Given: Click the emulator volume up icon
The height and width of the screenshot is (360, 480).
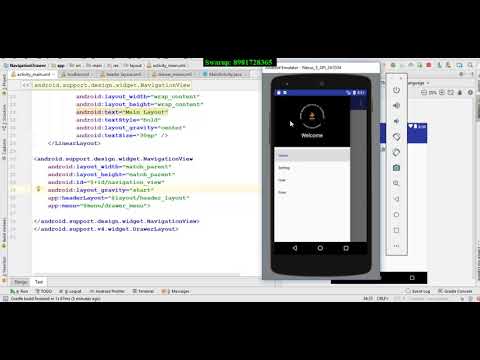Looking at the screenshot, I should coord(396,106).
